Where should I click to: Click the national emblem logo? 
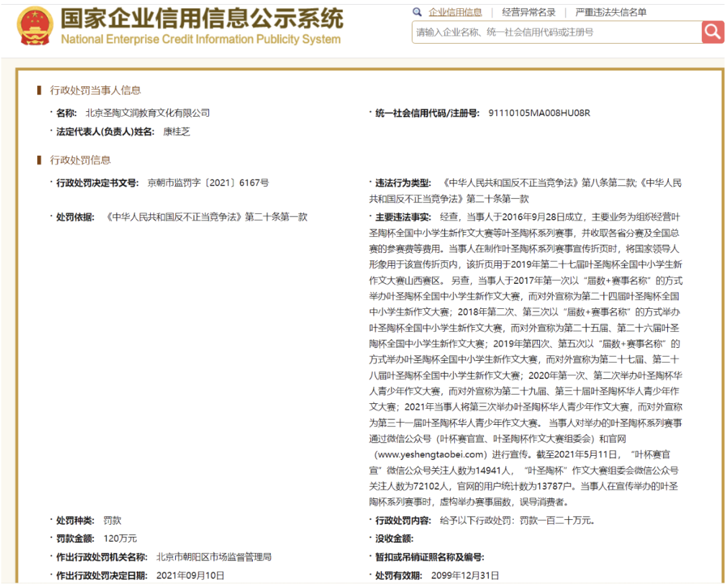point(35,26)
